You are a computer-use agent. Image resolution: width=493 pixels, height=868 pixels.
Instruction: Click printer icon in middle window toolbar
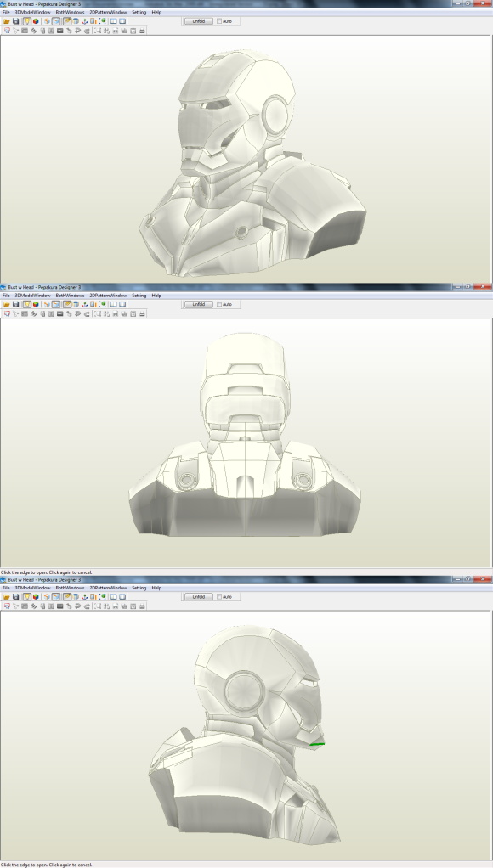click(142, 313)
